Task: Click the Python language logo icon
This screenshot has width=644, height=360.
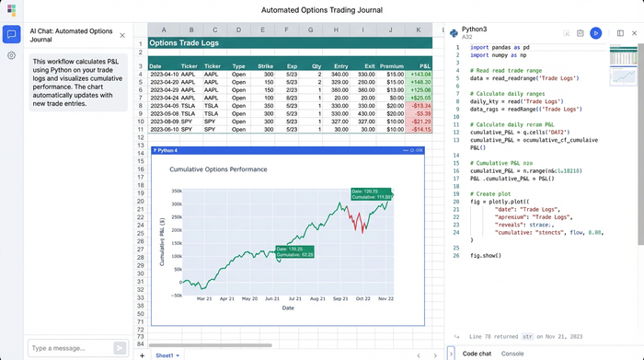Action: (454, 33)
